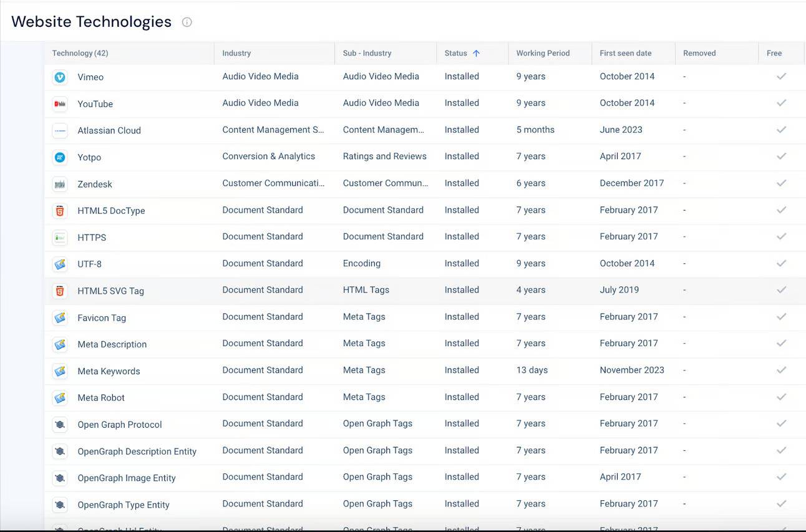
Task: Sort by the Removed column header
Action: click(699, 53)
